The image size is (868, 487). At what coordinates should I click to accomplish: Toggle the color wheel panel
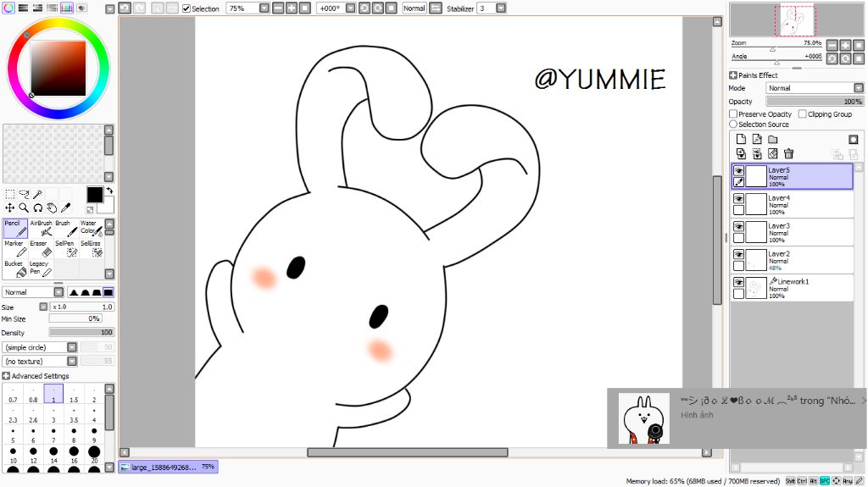point(8,8)
